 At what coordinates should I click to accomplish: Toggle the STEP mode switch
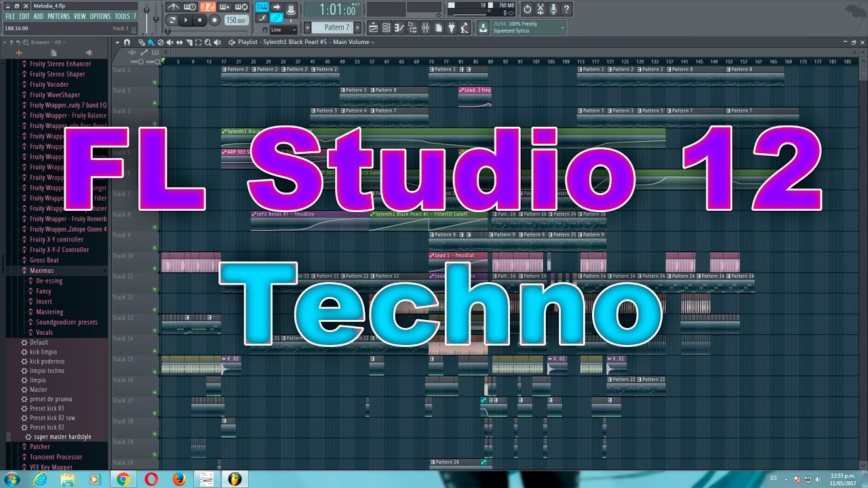pyautogui.click(x=140, y=62)
